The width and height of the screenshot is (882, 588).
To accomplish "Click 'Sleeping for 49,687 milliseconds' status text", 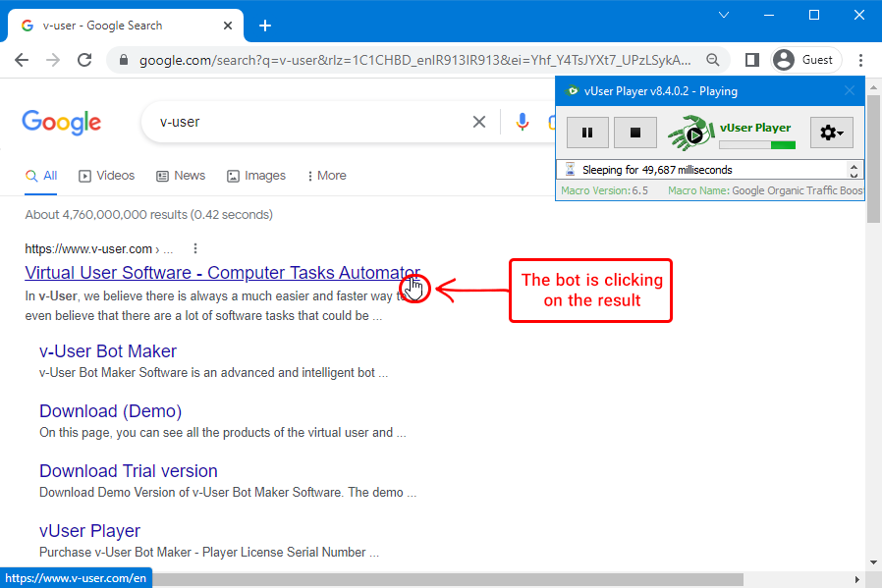I will [657, 170].
